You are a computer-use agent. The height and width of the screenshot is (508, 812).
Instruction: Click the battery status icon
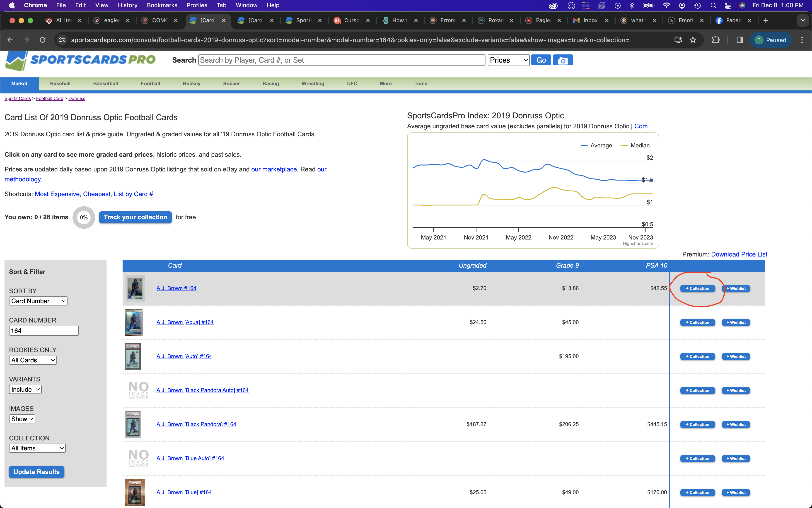click(x=648, y=5)
